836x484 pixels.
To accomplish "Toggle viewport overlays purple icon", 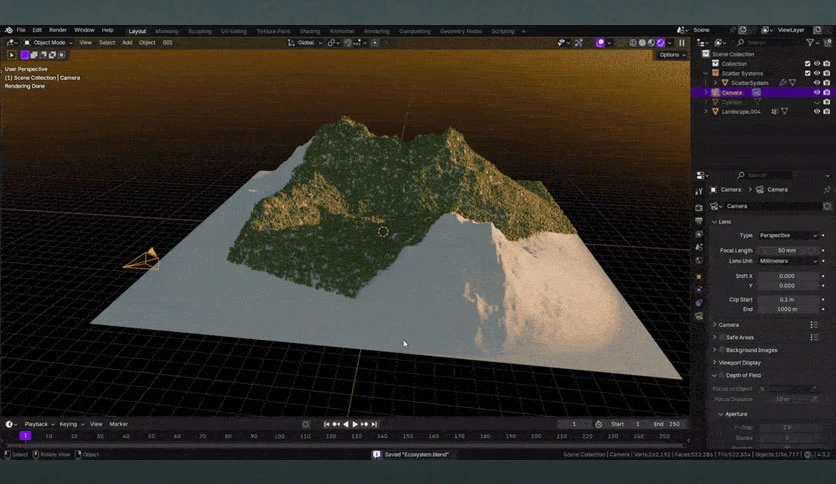I will 600,43.
